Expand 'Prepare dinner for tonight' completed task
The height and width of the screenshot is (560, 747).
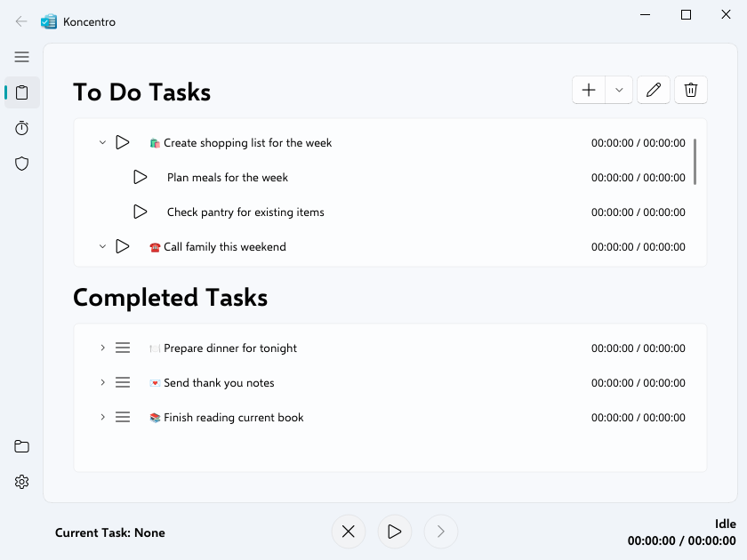(102, 348)
